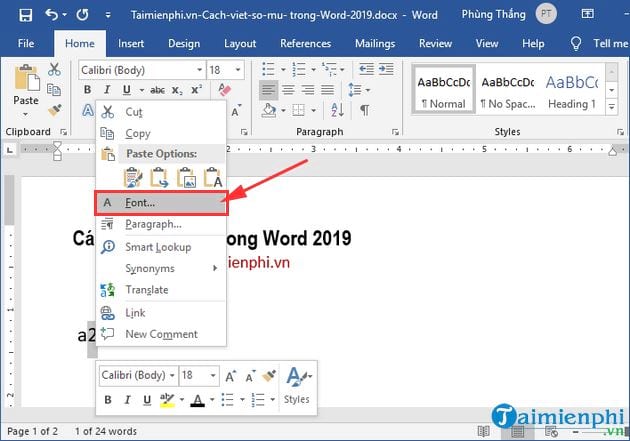Click the ribbon Numbering list icon
This screenshot has width=630, height=441.
tap(299, 69)
